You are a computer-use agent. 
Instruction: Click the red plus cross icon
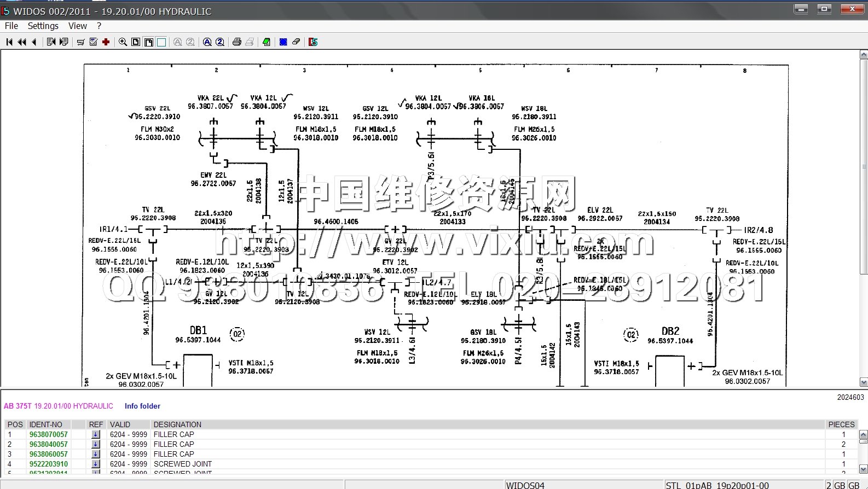coord(106,42)
